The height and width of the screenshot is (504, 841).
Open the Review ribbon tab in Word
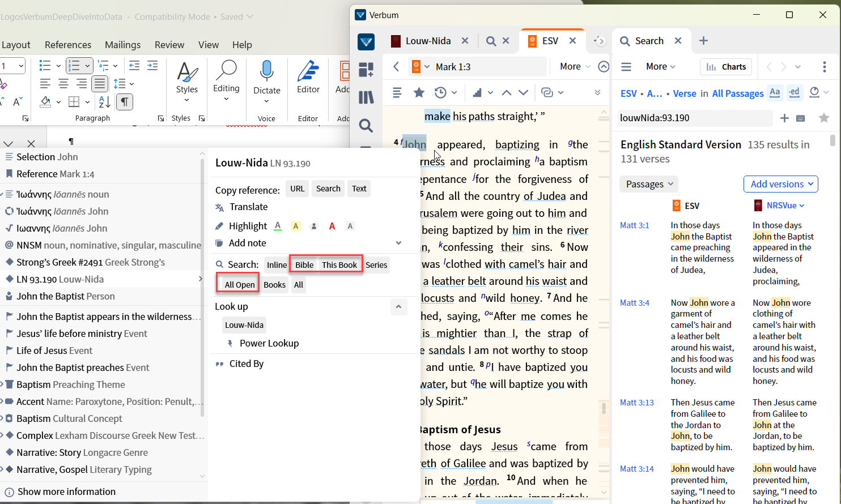pyautogui.click(x=169, y=45)
